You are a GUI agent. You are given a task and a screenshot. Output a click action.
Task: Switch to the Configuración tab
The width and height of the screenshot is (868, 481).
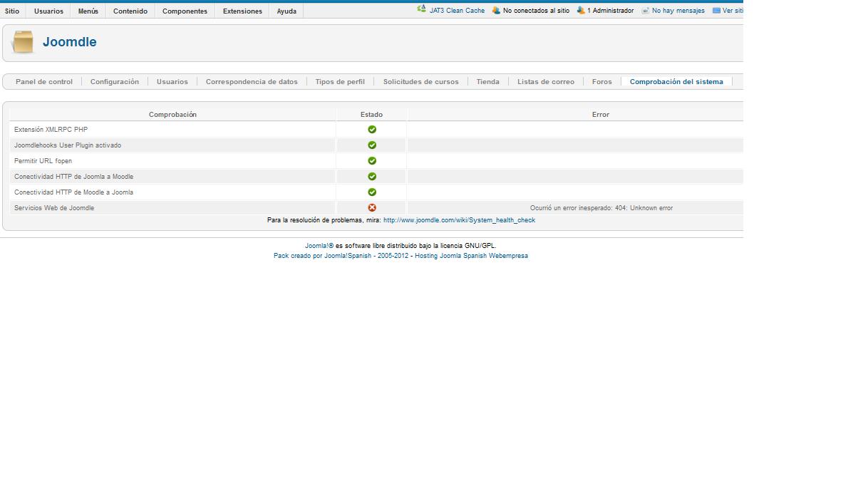tap(115, 82)
